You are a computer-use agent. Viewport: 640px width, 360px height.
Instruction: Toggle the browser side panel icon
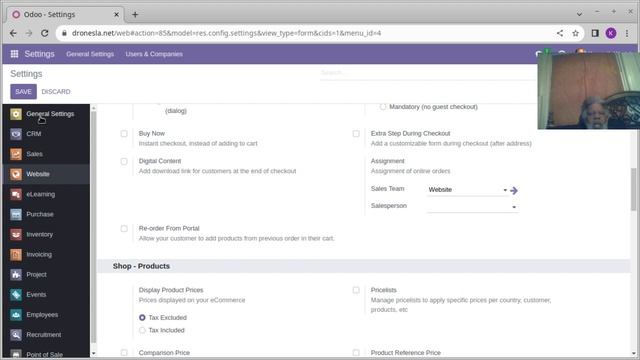pyautogui.click(x=595, y=33)
